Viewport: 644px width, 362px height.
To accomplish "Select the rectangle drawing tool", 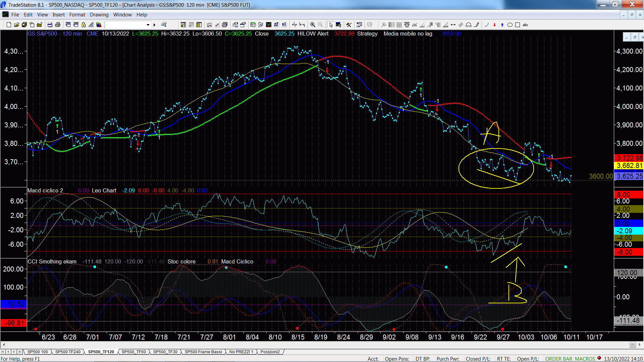I will (x=518, y=25).
